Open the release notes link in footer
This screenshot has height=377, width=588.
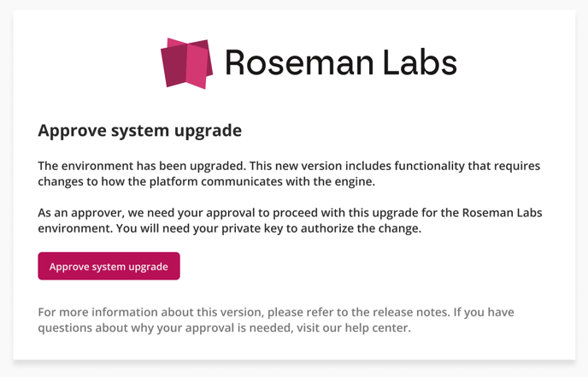pyautogui.click(x=410, y=312)
